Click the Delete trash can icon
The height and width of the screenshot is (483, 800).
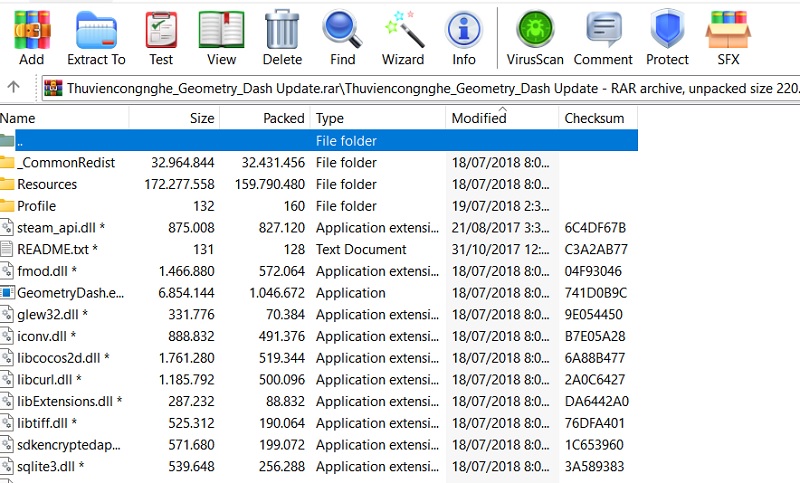(x=282, y=38)
